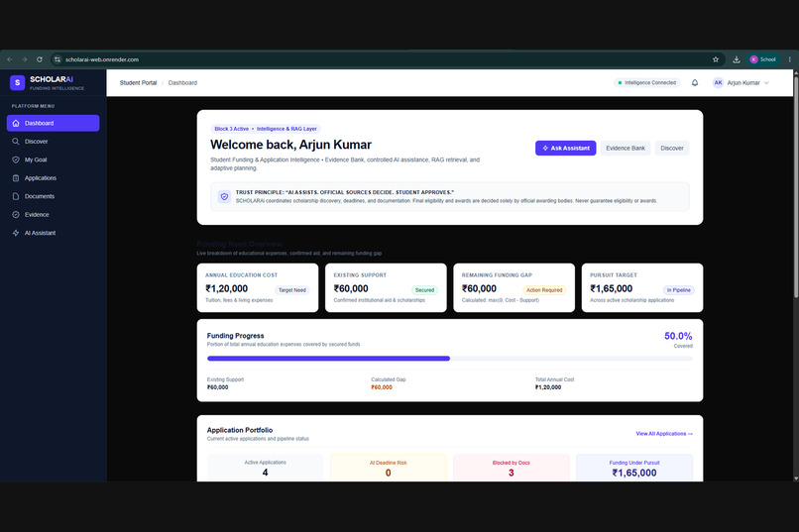This screenshot has height=532, width=799.
Task: Click the 50.0% Covered figure
Action: [678, 336]
